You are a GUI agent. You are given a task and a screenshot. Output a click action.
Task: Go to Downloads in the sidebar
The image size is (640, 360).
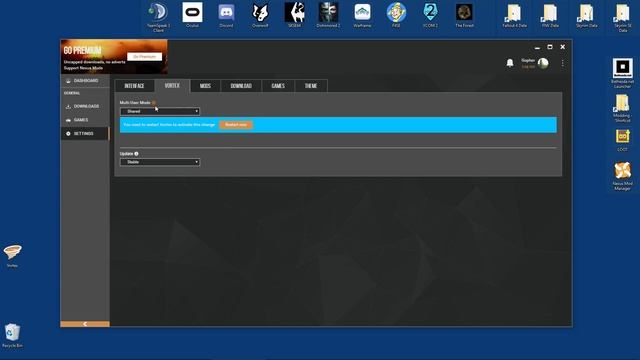click(x=85, y=106)
